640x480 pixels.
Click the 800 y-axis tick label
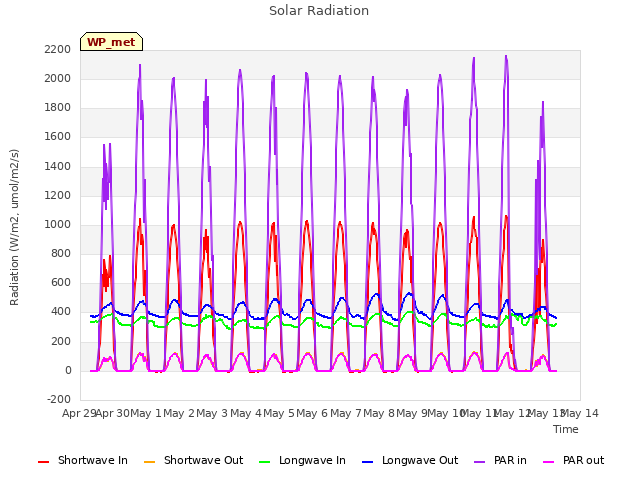(x=61, y=253)
